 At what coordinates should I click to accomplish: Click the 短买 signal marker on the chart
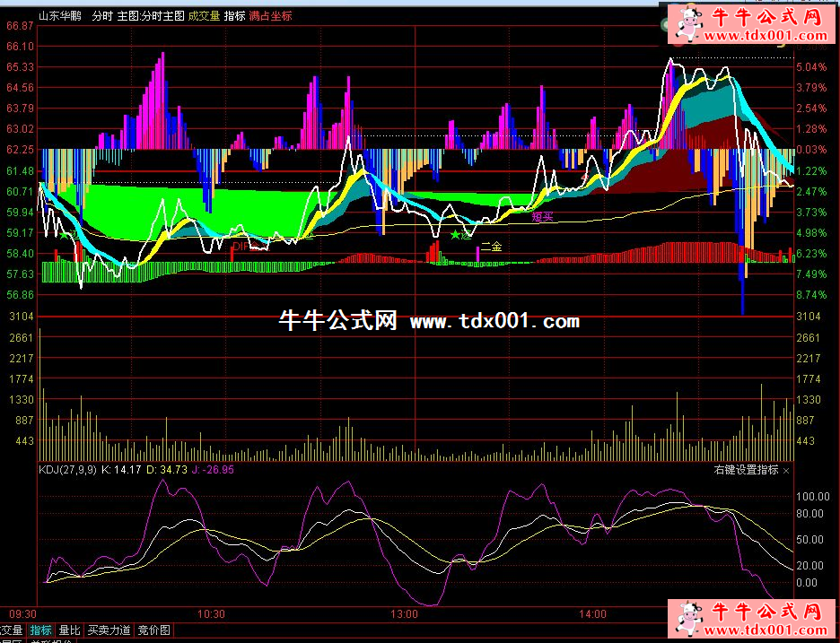point(542,217)
